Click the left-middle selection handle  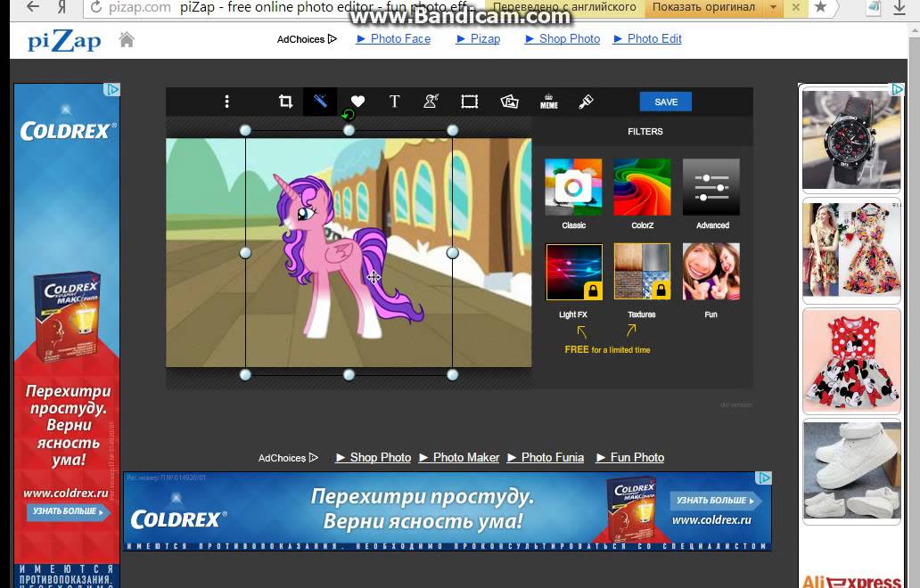click(x=245, y=253)
